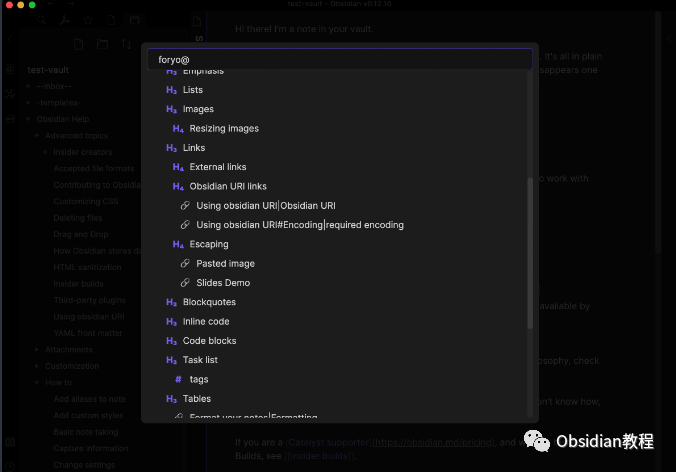
Task: Click the H3 icon next to Lists
Action: (x=172, y=90)
